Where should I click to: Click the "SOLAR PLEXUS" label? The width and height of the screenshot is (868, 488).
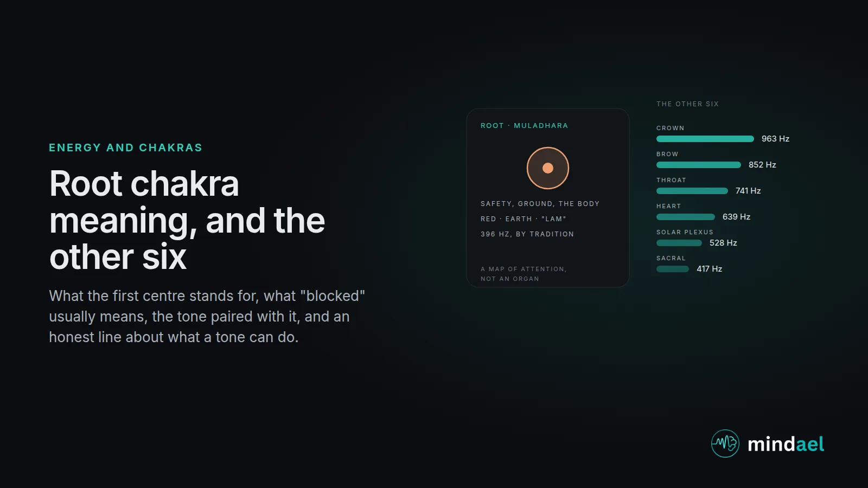click(x=685, y=232)
